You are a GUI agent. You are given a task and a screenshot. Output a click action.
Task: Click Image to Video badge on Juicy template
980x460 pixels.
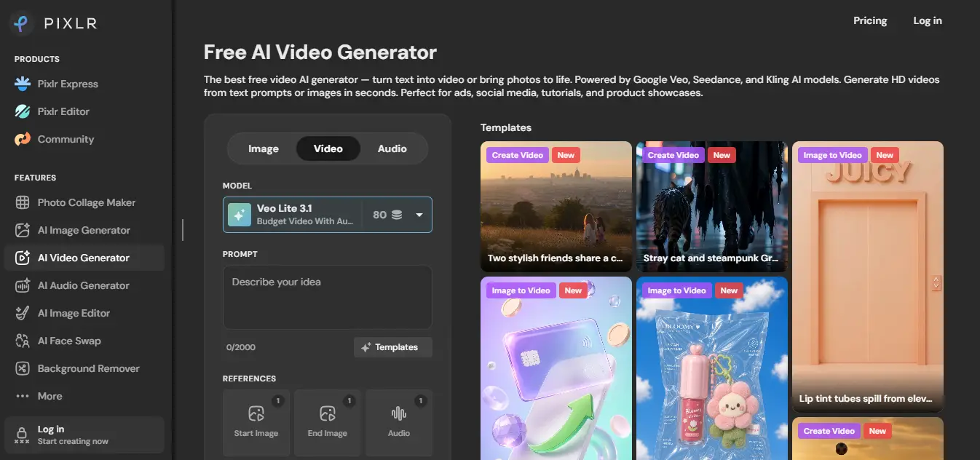pyautogui.click(x=832, y=155)
